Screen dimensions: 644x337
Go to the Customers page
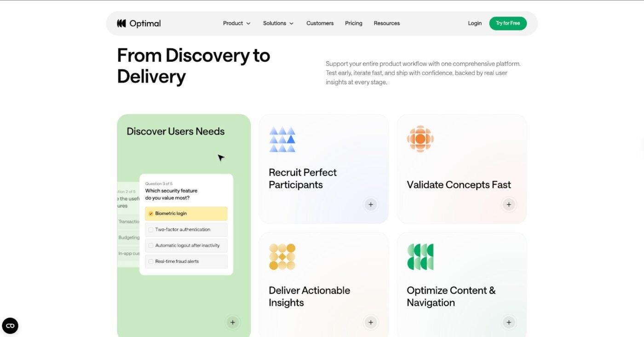tap(320, 23)
